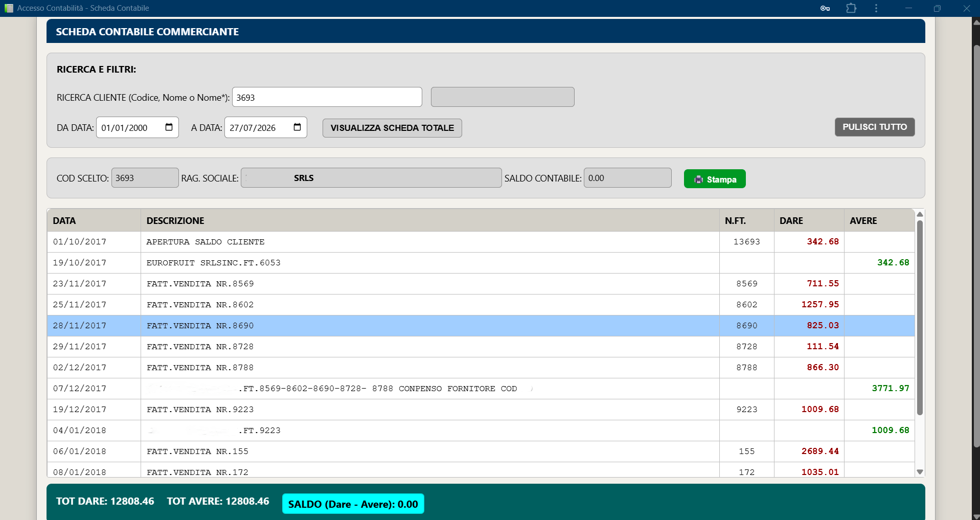Open the three-dot app menu
The height and width of the screenshot is (520, 980).
[x=876, y=8]
